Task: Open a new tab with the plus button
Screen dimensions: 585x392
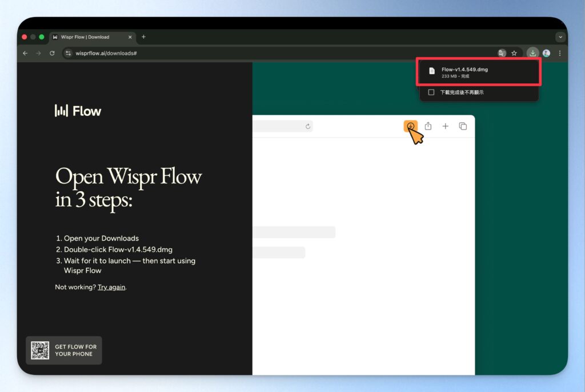Action: click(143, 37)
